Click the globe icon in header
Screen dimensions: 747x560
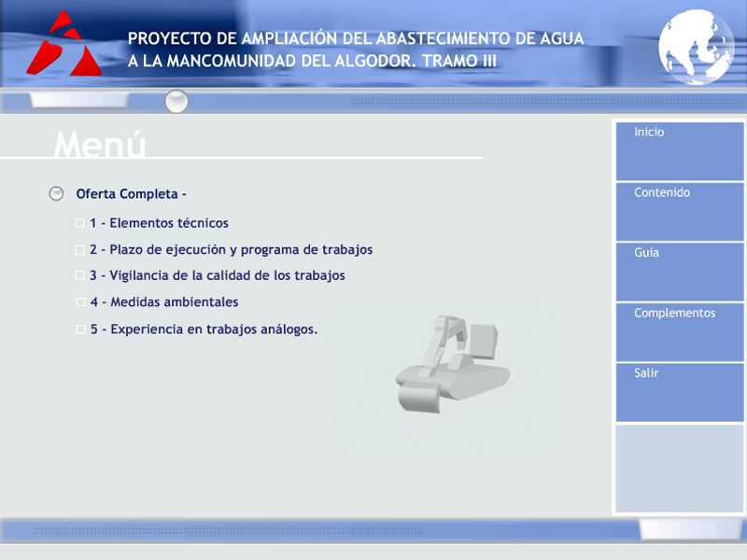pos(696,48)
